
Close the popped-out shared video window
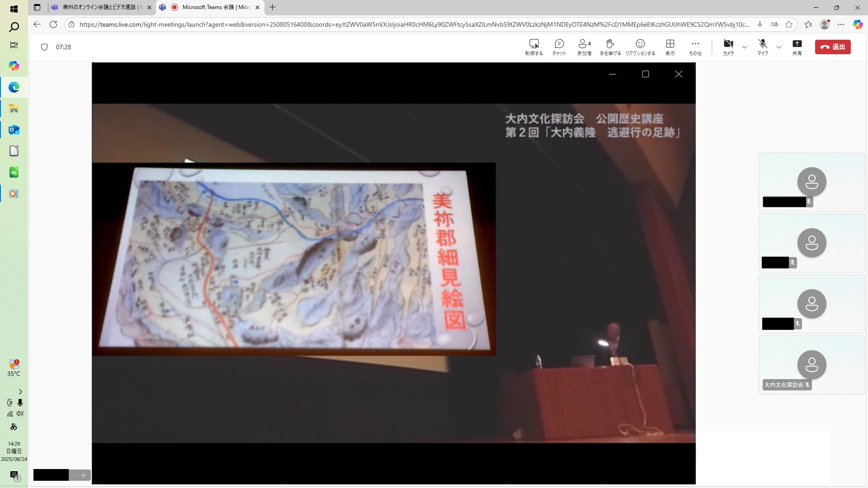click(x=679, y=74)
